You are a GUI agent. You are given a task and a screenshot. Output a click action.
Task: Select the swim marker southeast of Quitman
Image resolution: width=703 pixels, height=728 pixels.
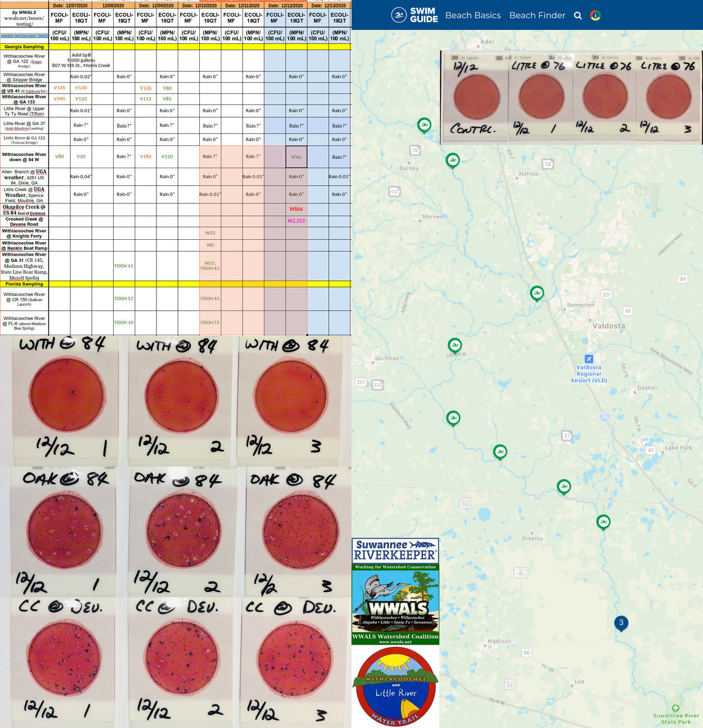pos(453,419)
